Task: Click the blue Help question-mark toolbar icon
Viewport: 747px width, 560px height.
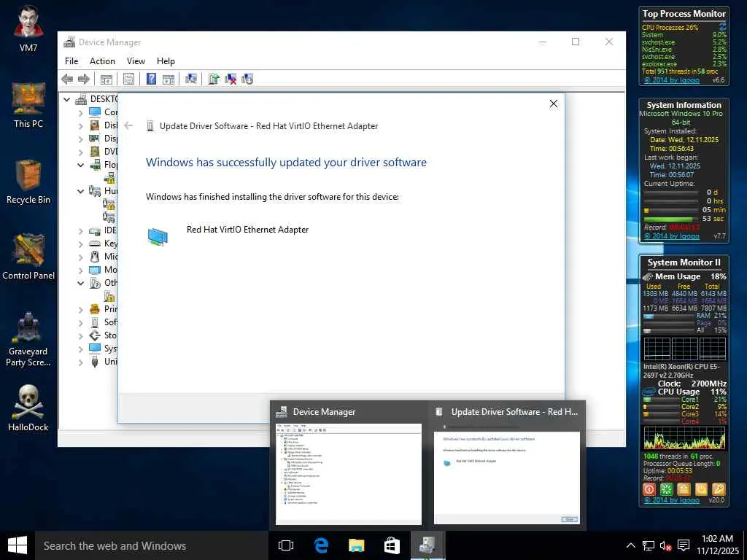Action: (151, 79)
